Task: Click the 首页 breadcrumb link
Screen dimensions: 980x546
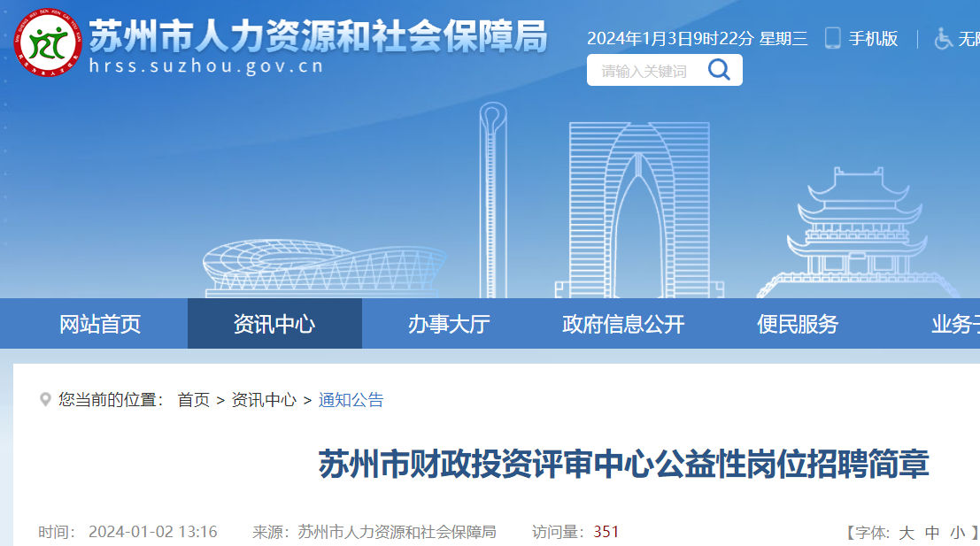Action: tap(194, 400)
